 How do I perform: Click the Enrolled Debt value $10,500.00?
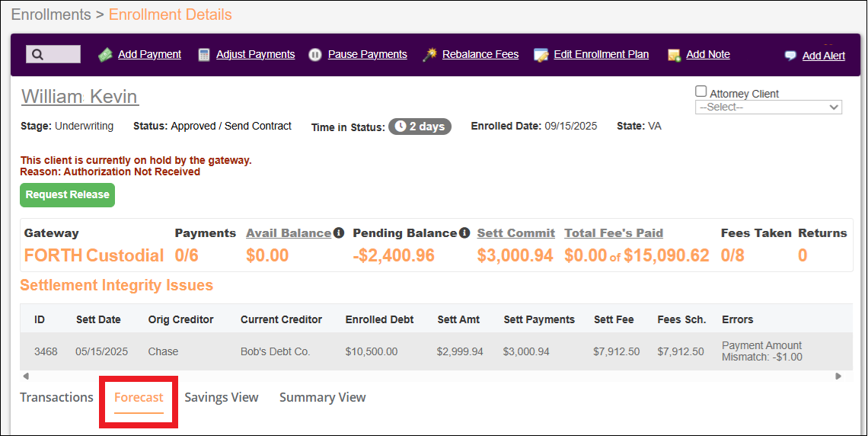click(371, 352)
